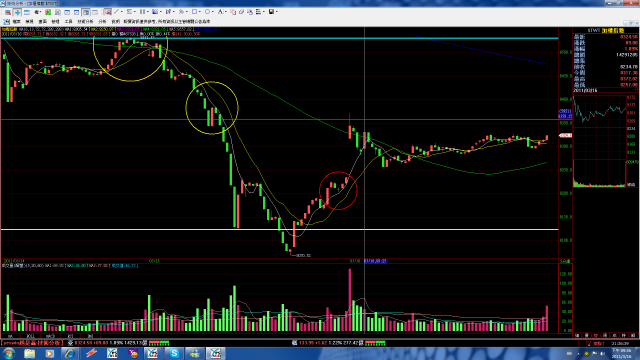Click the volume icon in system tray
This screenshot has height=360, width=640.
coord(602,353)
